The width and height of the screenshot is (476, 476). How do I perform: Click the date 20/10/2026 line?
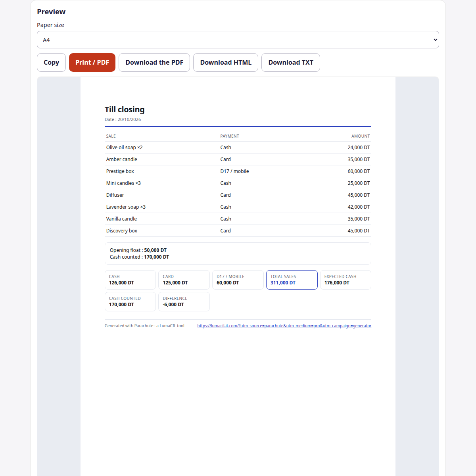point(123,119)
